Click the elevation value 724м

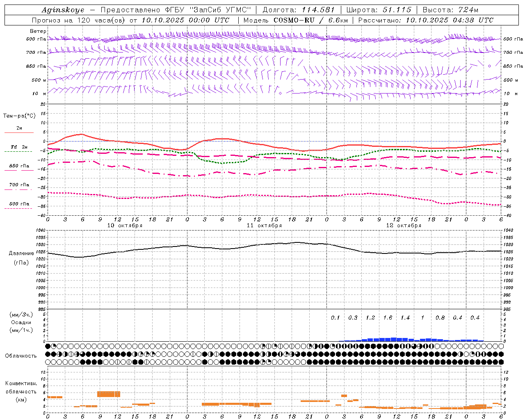pos(469,10)
